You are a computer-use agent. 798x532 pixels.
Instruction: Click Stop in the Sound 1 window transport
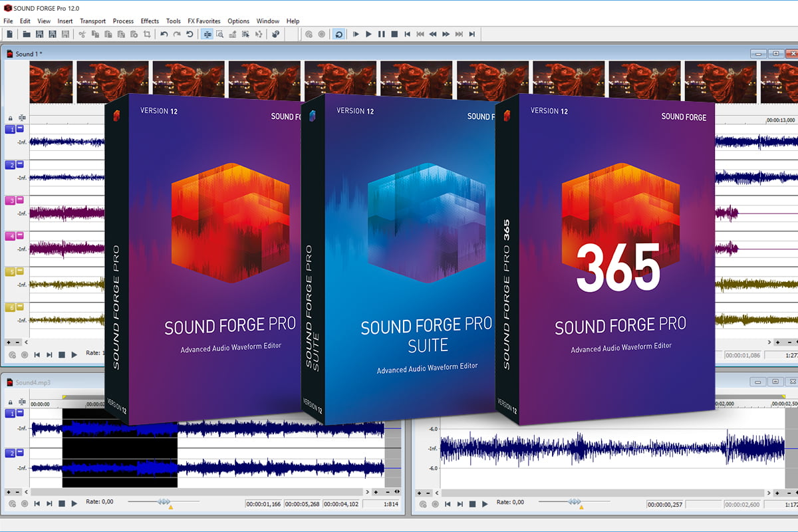62,354
